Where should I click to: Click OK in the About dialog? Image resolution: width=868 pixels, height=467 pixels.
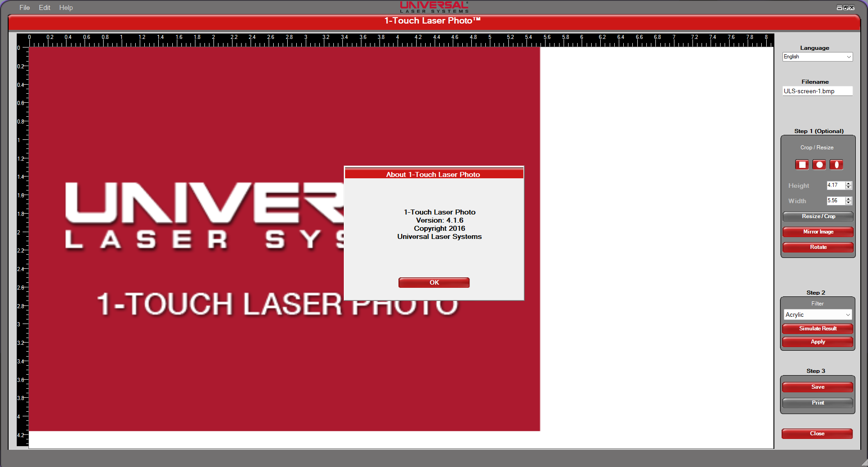coord(434,282)
